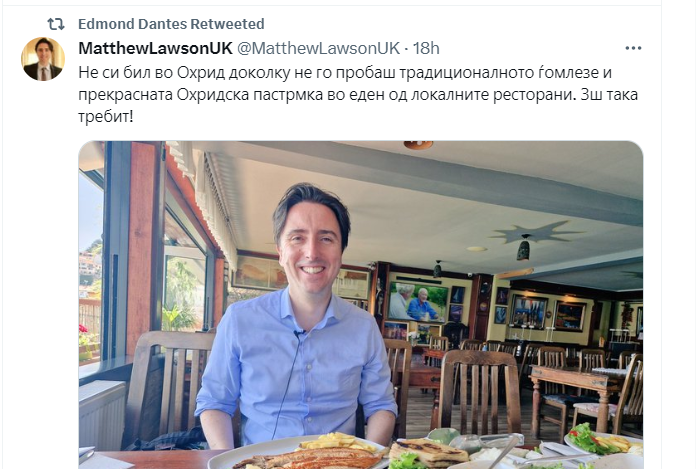Open the three-dot more options menu
Viewport: 696px width, 469px height.
633,48
